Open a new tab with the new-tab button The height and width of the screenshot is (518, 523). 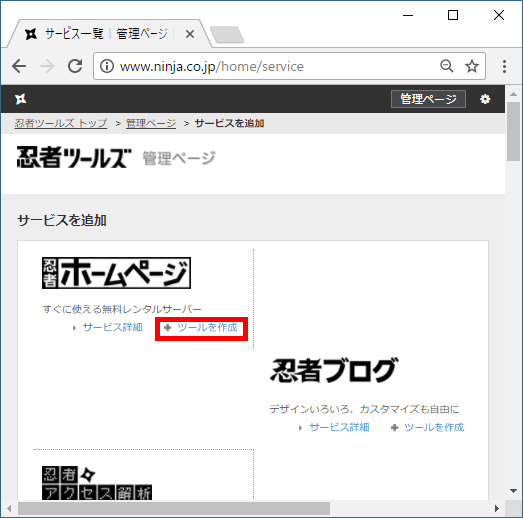tap(227, 35)
